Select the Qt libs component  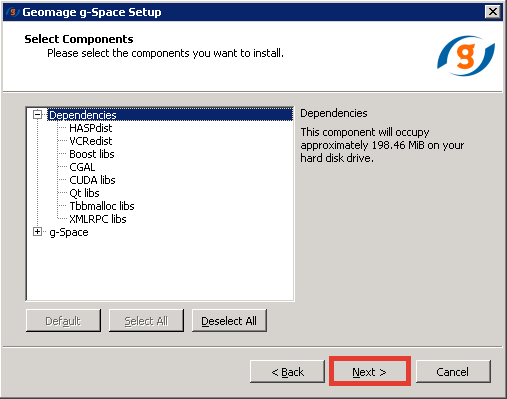(x=84, y=193)
